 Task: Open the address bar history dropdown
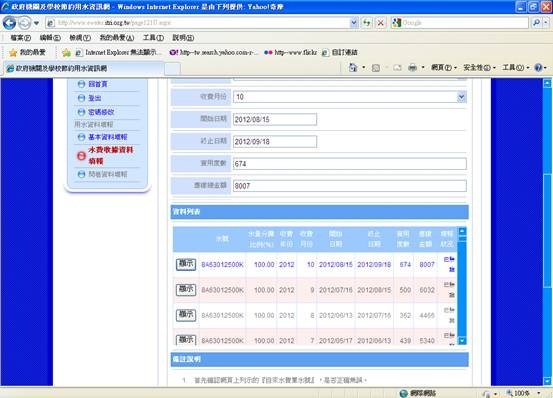[x=354, y=23]
